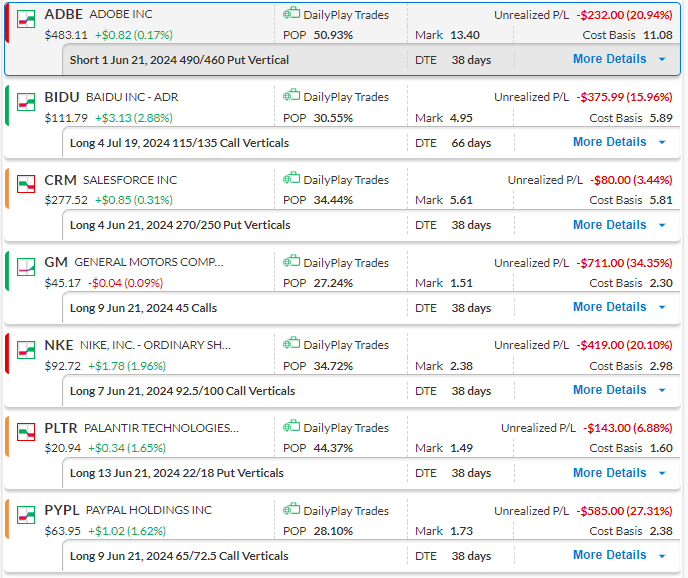688x578 pixels.
Task: Click PYPL unrealized P/L -$585.00 value
Action: point(624,511)
